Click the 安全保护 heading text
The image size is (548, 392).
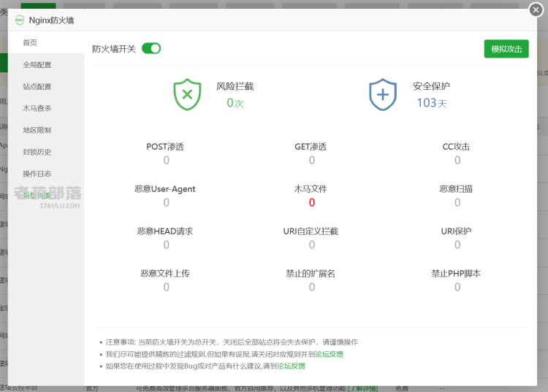[432, 86]
